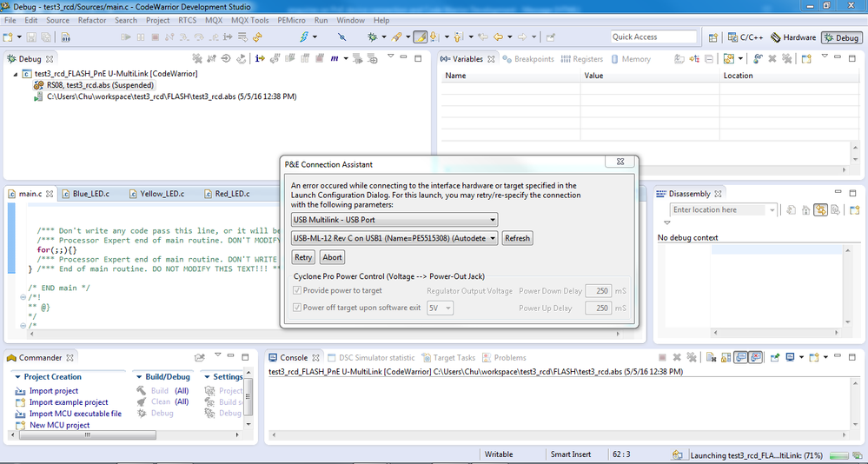Viewport: 868px width, 464px height.
Task: Click the Scroll Lock icon in Console toolbar
Action: coord(726,358)
